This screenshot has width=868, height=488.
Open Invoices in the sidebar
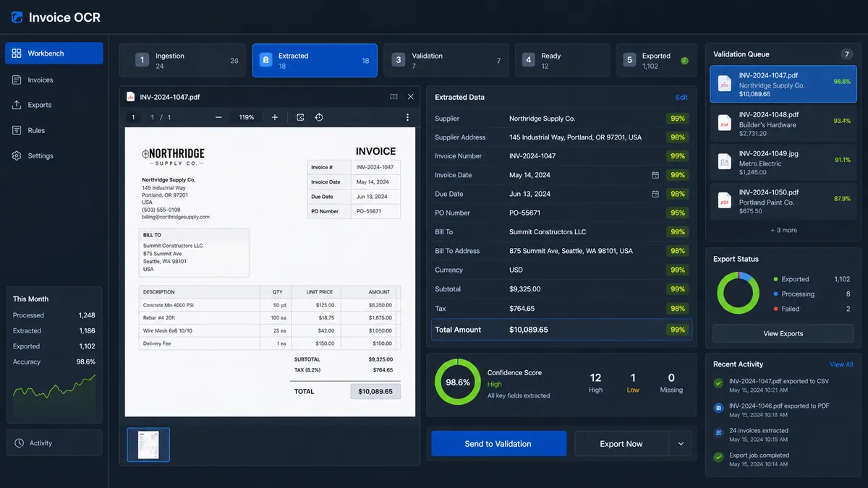point(54,80)
